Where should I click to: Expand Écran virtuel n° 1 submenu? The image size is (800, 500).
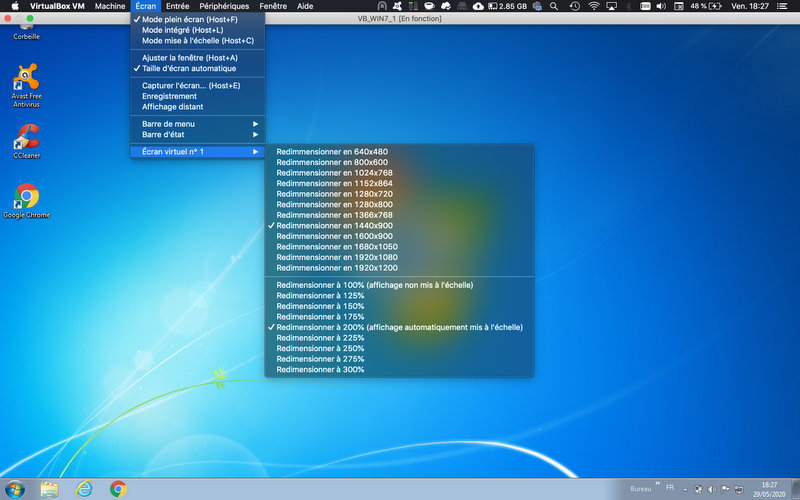(197, 152)
